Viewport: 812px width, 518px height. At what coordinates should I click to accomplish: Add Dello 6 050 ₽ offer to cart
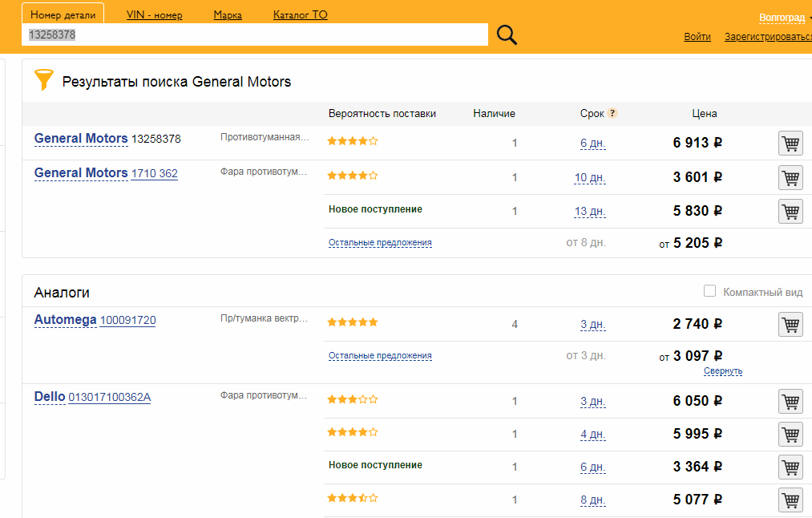click(x=790, y=401)
